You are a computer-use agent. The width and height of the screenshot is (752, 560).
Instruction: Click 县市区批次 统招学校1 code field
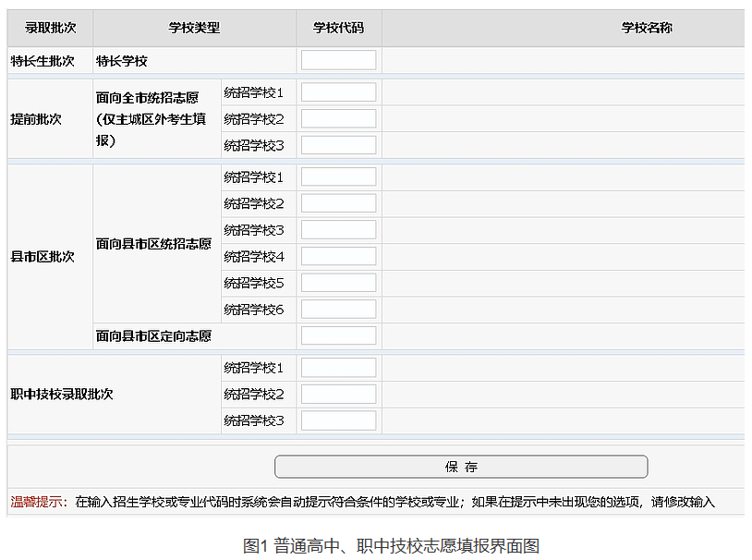tap(338, 177)
